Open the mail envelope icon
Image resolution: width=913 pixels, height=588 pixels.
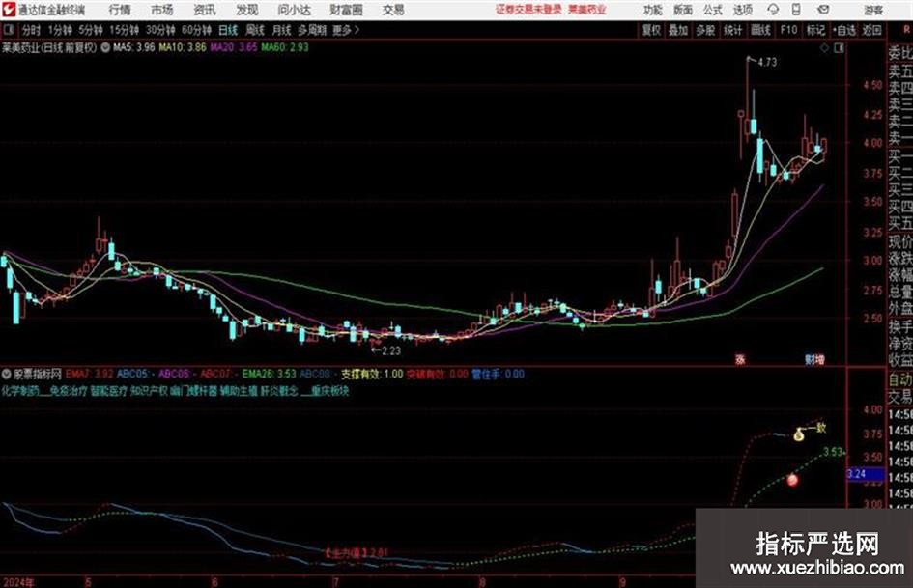[x=823, y=10]
